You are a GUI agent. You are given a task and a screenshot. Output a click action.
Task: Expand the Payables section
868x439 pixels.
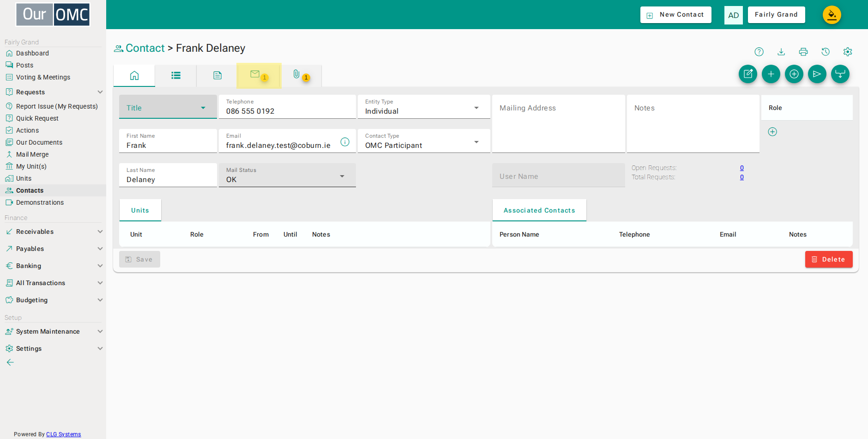coord(53,249)
